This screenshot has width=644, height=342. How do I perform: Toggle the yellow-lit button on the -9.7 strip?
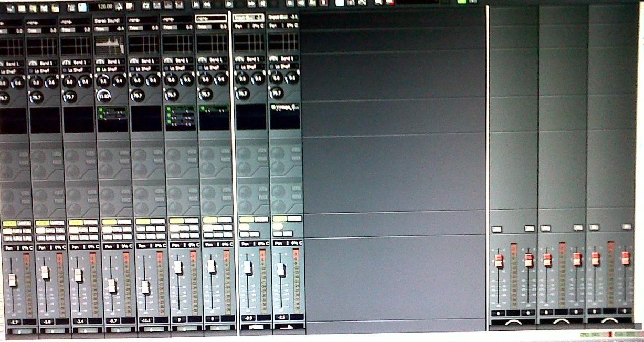pyautogui.click(x=109, y=222)
